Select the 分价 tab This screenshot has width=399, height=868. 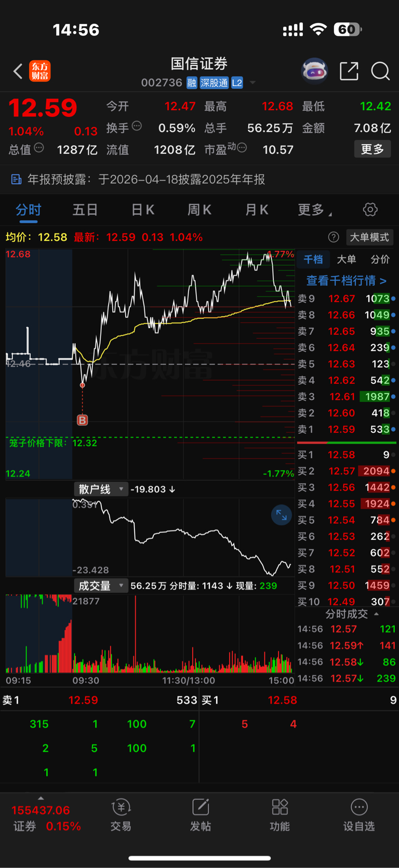pos(380,260)
